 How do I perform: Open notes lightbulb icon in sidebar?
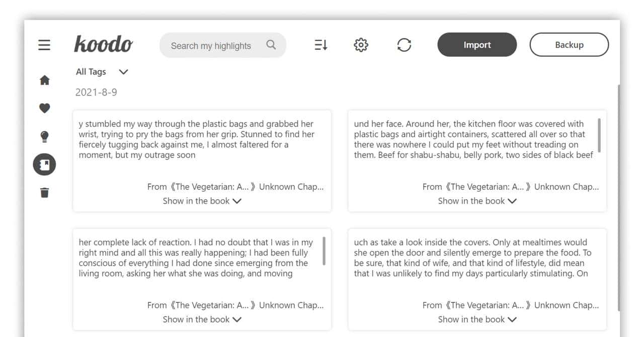click(x=44, y=136)
